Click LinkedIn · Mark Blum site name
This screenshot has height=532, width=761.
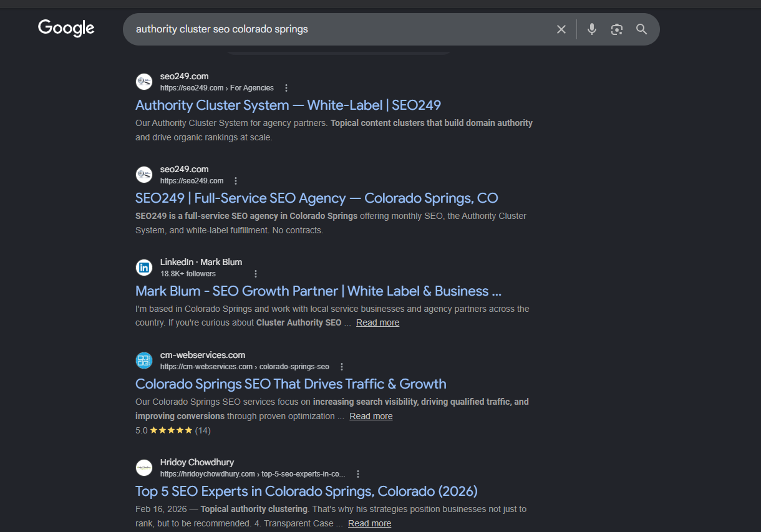click(201, 262)
